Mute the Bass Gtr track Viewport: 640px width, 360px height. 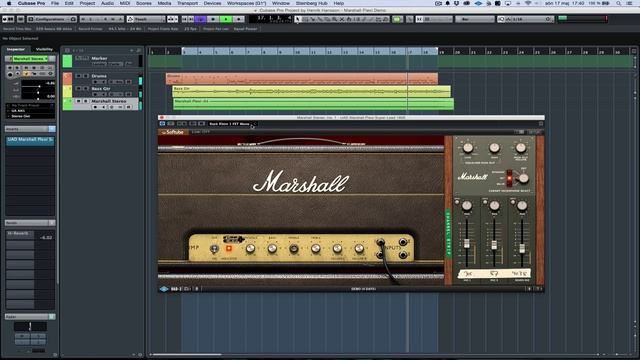pos(78,89)
